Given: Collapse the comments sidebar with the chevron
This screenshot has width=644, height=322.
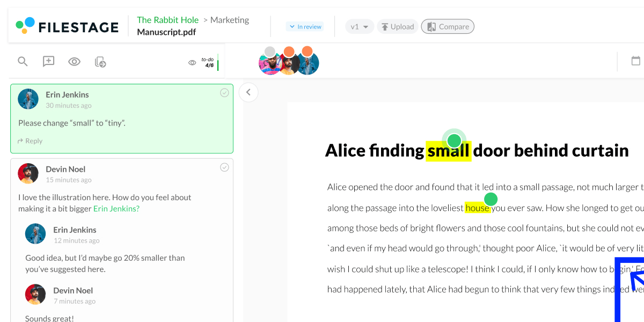Looking at the screenshot, I should coord(248,92).
